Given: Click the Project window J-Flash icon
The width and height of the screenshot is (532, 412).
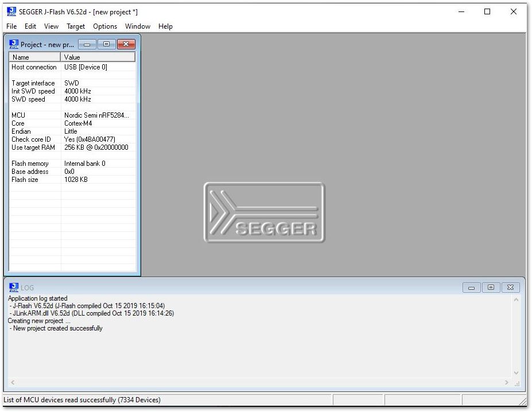Looking at the screenshot, I should pyautogui.click(x=14, y=44).
